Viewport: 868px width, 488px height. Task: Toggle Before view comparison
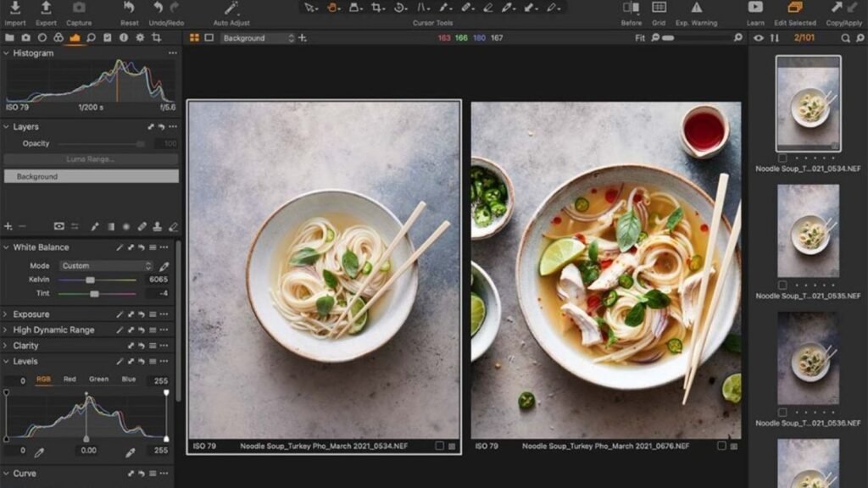coord(632,8)
